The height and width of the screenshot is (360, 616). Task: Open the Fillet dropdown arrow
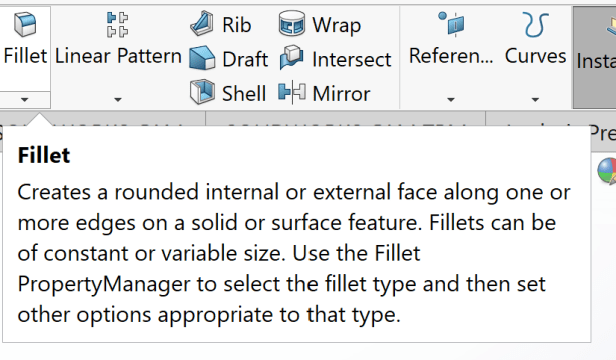(24, 100)
